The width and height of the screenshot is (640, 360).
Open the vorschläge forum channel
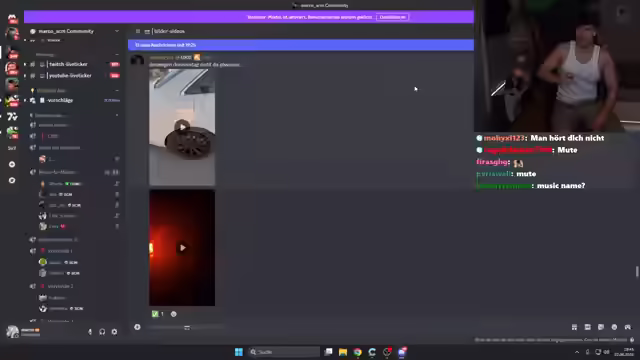[x=60, y=100]
